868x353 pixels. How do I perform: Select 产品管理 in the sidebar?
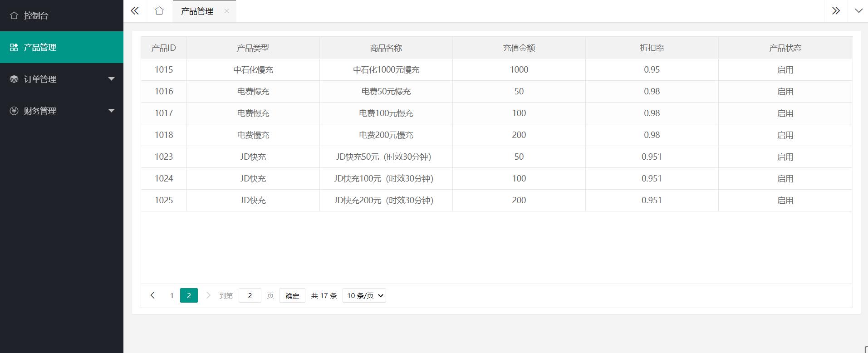pyautogui.click(x=62, y=47)
